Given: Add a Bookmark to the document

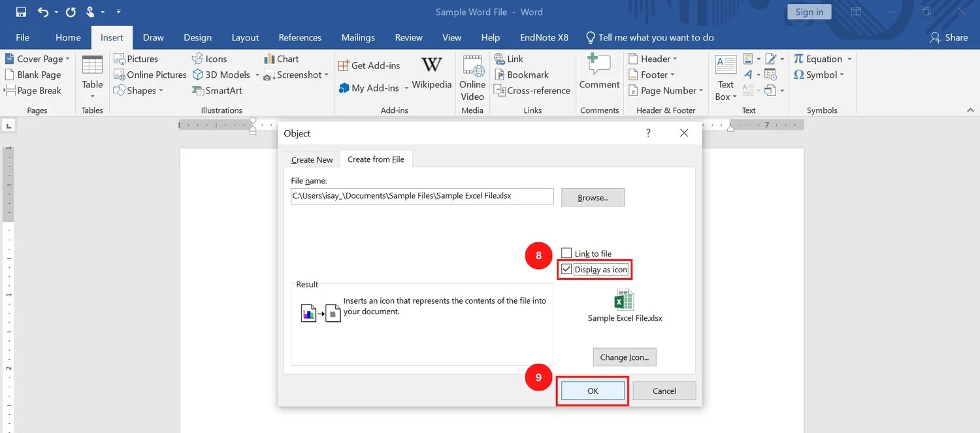Looking at the screenshot, I should point(523,74).
